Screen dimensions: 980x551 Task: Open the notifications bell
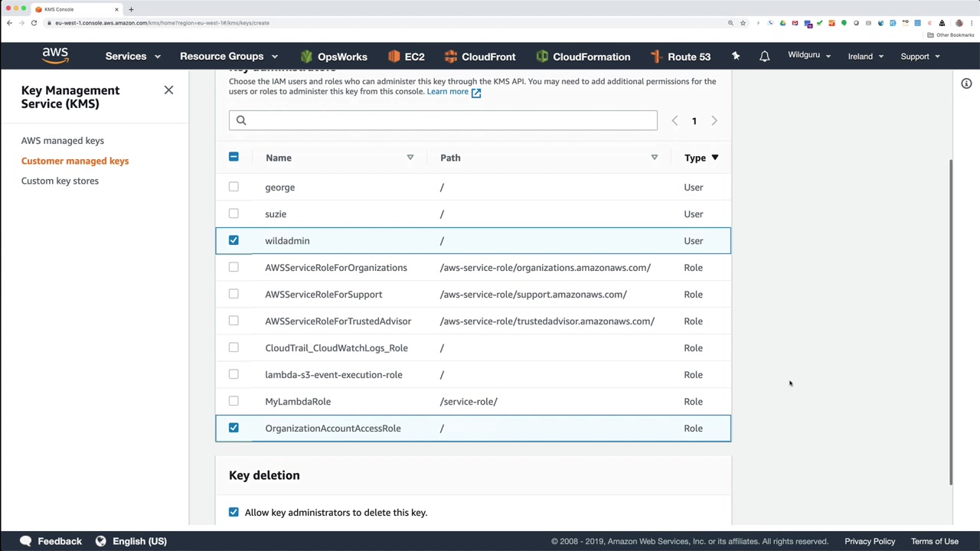[x=764, y=57]
